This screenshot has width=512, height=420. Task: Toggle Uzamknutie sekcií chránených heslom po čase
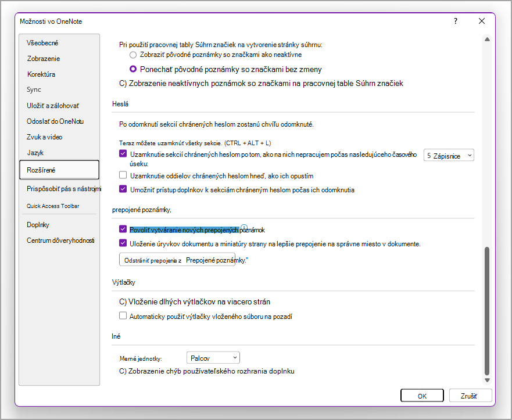pos(123,154)
